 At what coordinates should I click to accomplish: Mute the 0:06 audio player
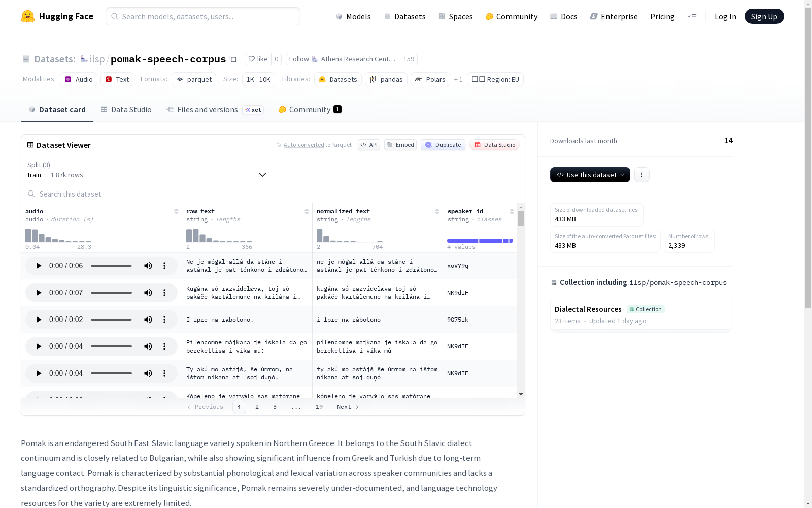pos(148,266)
